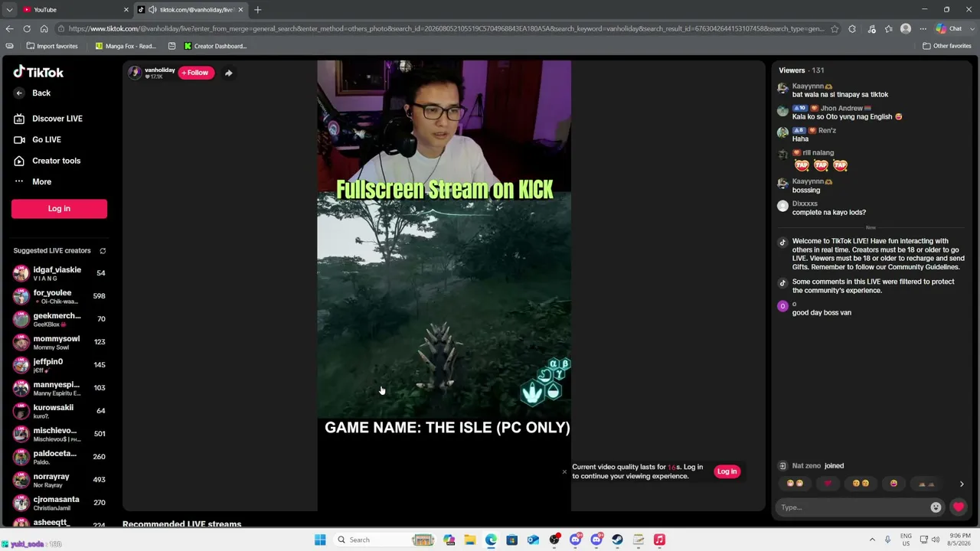Open Outlook from the taskbar

point(533,540)
